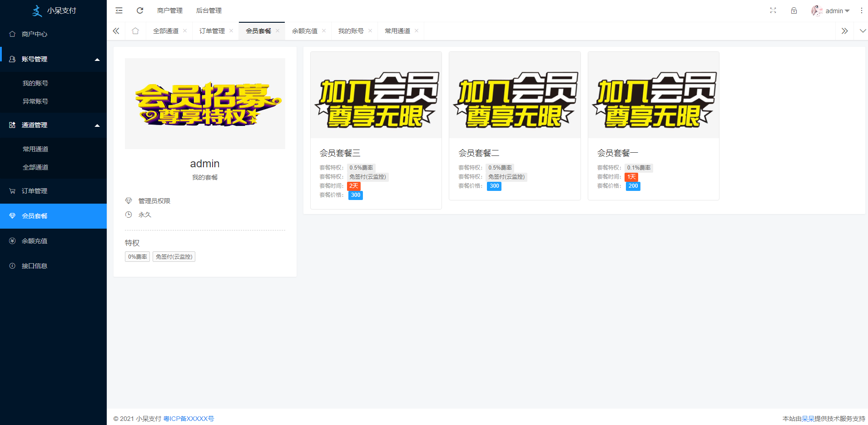
Task: Close the 全部通道 tab
Action: coord(185,31)
